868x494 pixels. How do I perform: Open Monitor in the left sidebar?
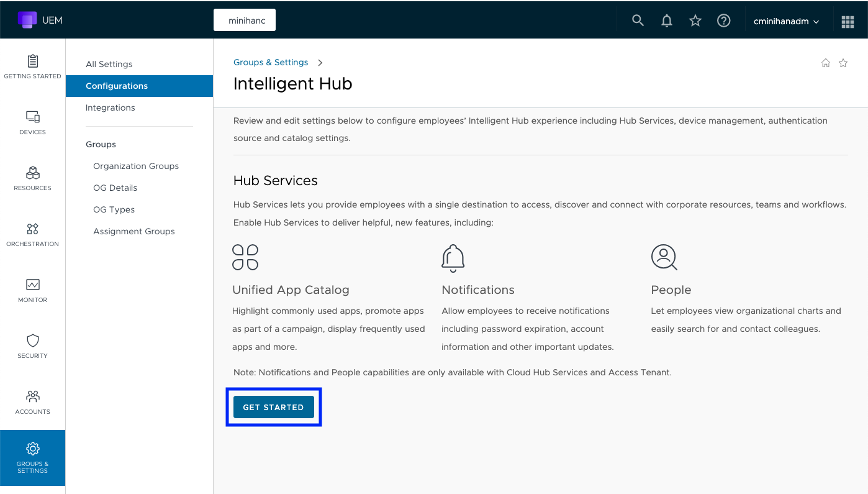coord(32,290)
